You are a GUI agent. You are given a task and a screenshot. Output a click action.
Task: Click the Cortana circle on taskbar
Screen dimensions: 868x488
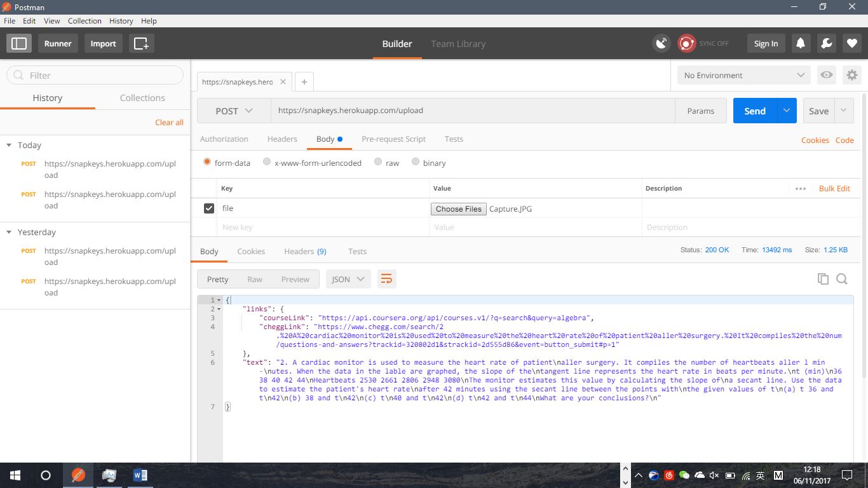point(46,475)
